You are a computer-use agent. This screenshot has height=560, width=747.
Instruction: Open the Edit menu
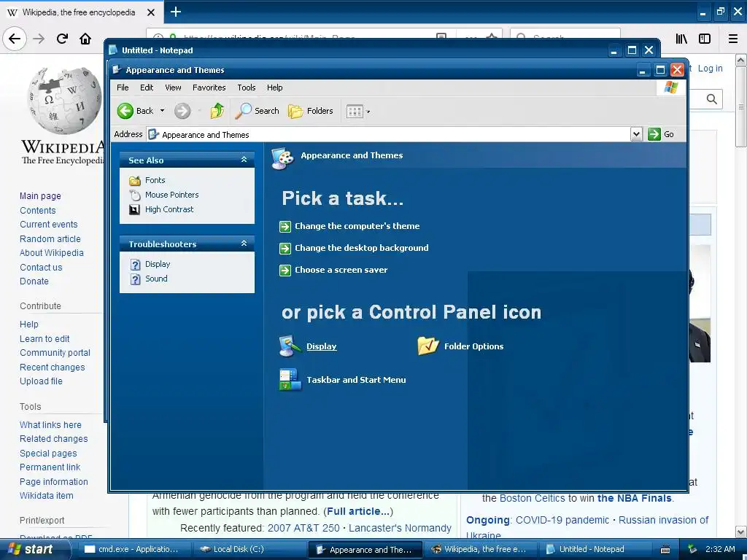(x=147, y=87)
